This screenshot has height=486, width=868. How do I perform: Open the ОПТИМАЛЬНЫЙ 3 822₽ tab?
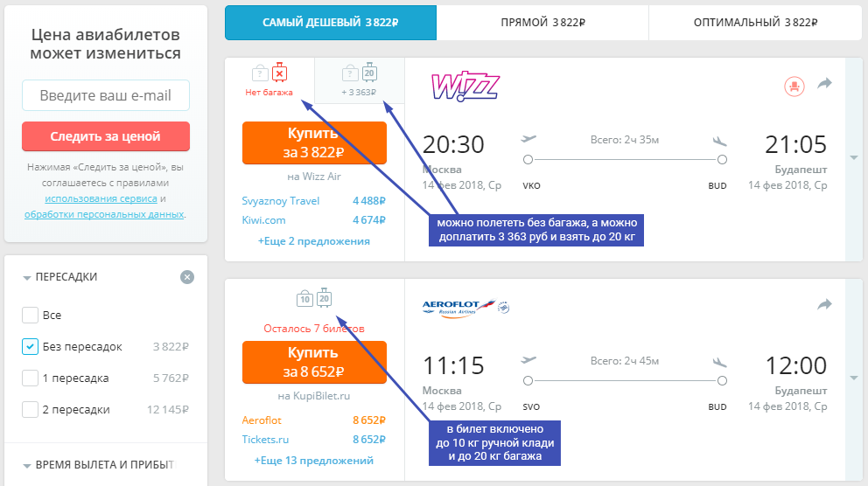(x=756, y=23)
